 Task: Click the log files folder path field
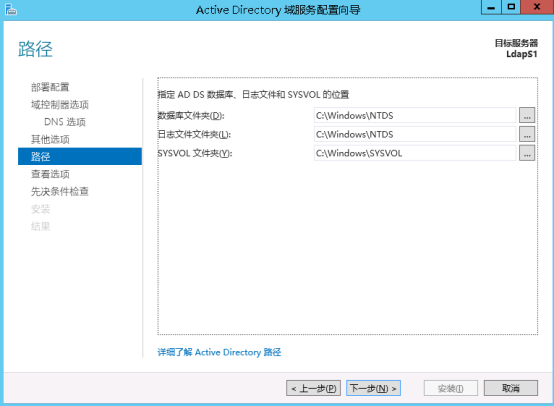click(415, 134)
